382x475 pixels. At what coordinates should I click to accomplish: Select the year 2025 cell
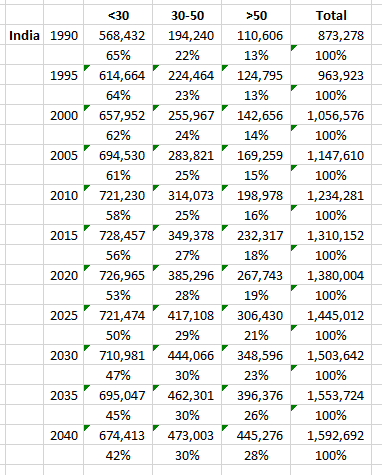click(64, 315)
